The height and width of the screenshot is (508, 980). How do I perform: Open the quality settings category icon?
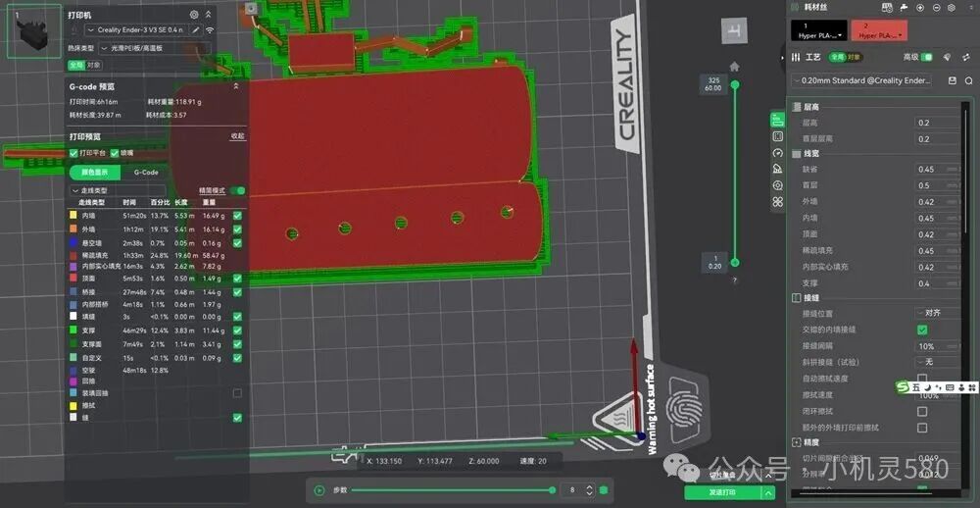point(777,120)
